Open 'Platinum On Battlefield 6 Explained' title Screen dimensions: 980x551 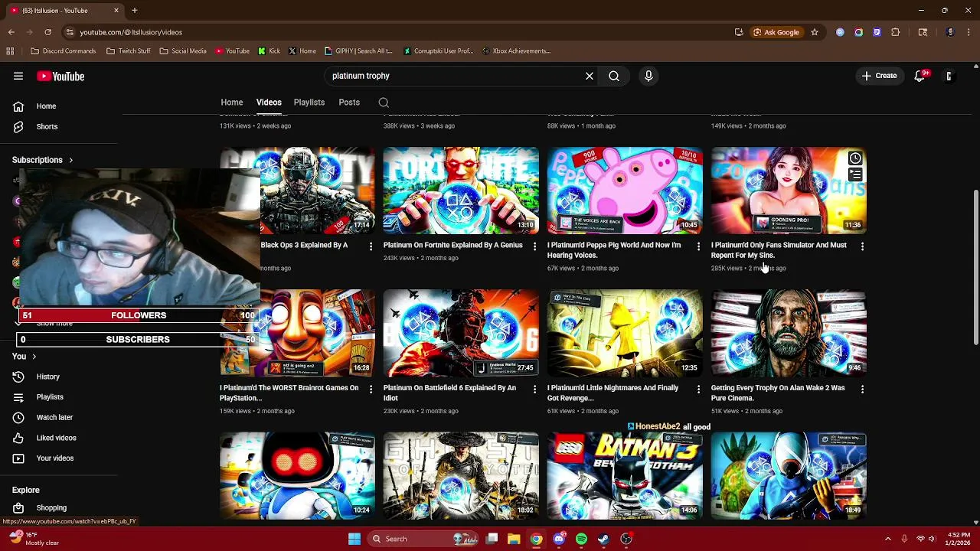(x=449, y=393)
